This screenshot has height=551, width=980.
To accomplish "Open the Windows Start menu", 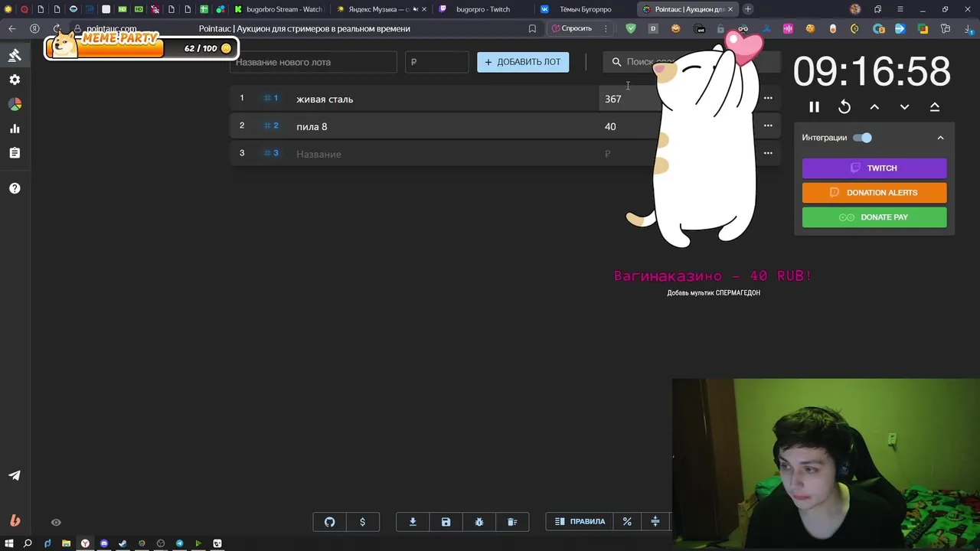I will 8,543.
